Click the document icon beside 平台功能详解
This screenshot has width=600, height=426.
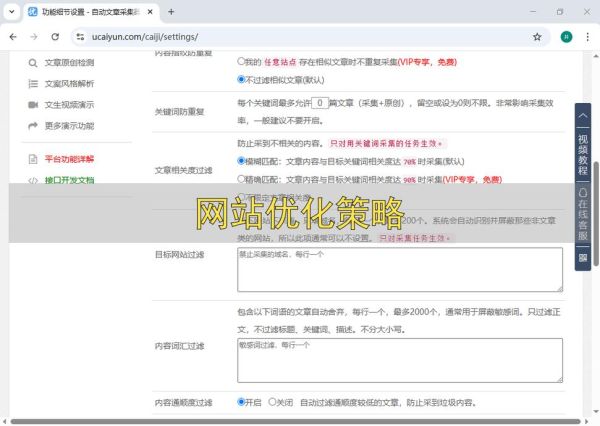click(x=33, y=159)
